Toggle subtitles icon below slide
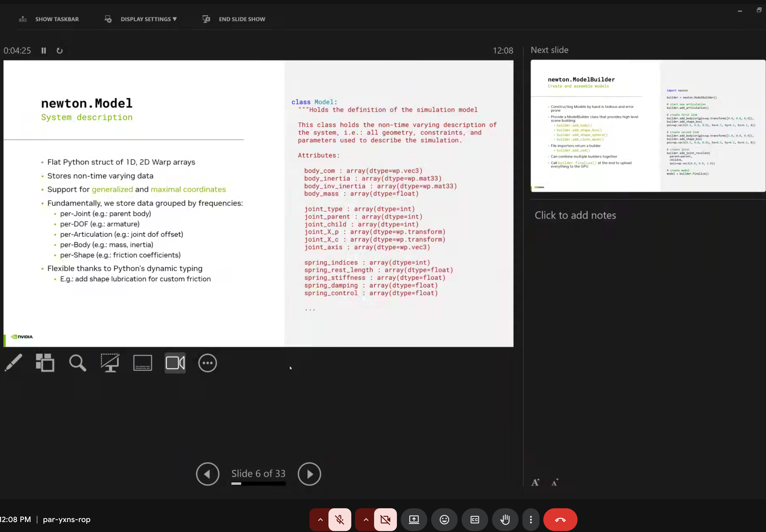 click(142, 363)
